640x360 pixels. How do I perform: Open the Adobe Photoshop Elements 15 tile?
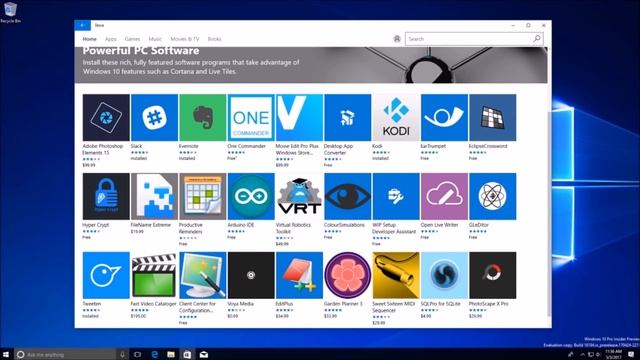(106, 118)
